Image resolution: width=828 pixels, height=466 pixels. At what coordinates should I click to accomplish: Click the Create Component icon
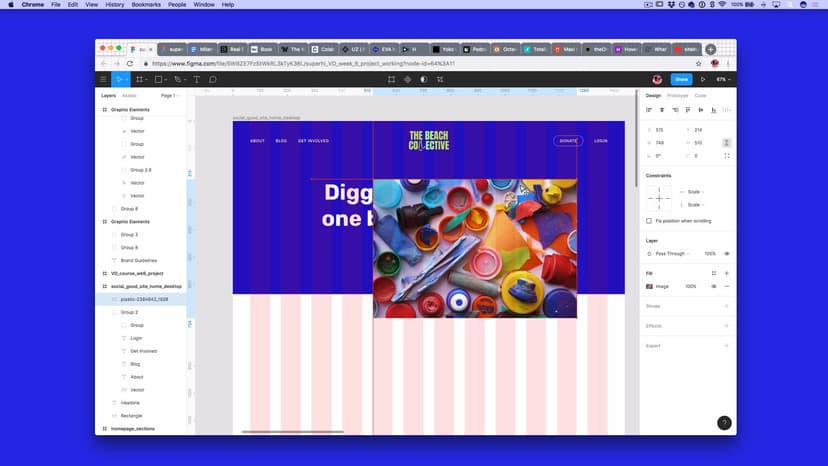pyautogui.click(x=407, y=79)
